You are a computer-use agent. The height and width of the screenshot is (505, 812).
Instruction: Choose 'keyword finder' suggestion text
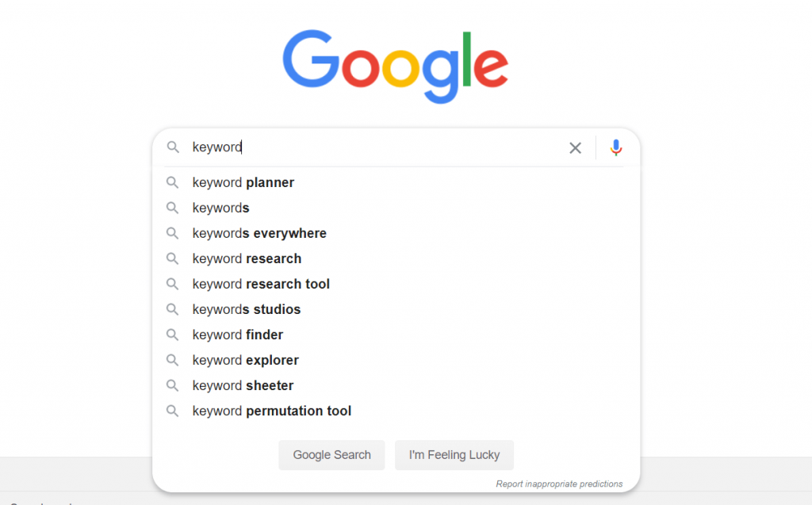coord(238,335)
